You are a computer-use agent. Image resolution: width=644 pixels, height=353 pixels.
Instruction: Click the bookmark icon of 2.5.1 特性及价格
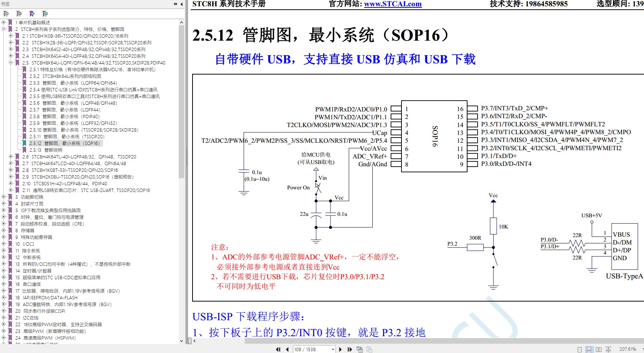(x=24, y=69)
